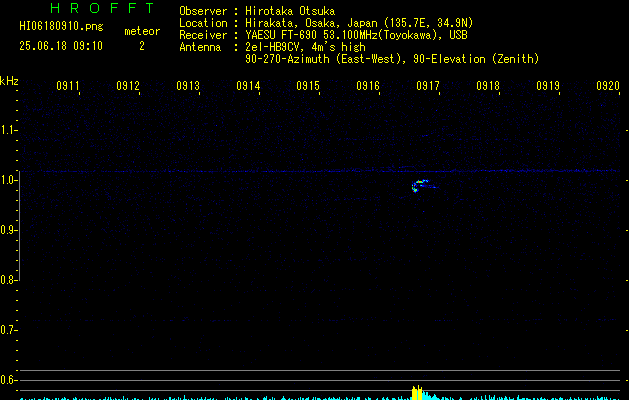Click the 0918 time marker

[488, 86]
